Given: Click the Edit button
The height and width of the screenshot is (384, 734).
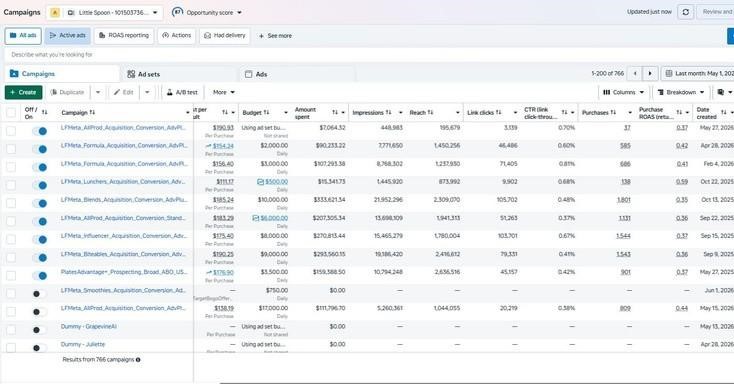Looking at the screenshot, I should 124,92.
